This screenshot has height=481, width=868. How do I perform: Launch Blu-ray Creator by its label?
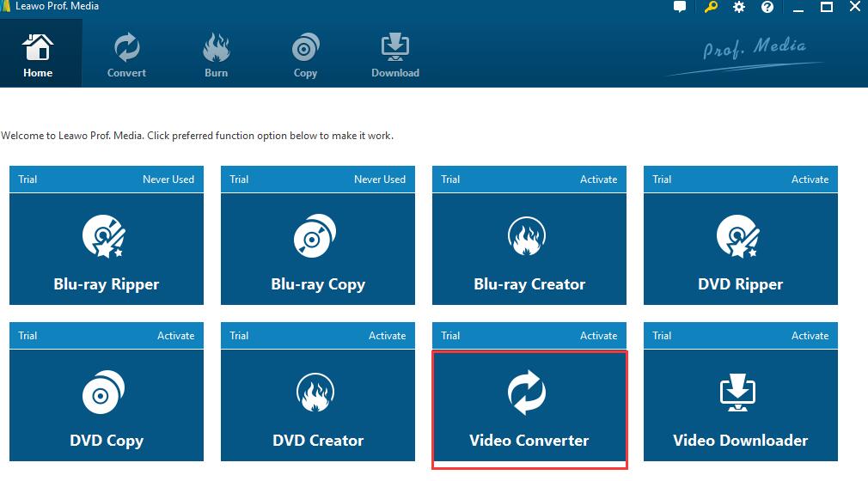point(529,284)
